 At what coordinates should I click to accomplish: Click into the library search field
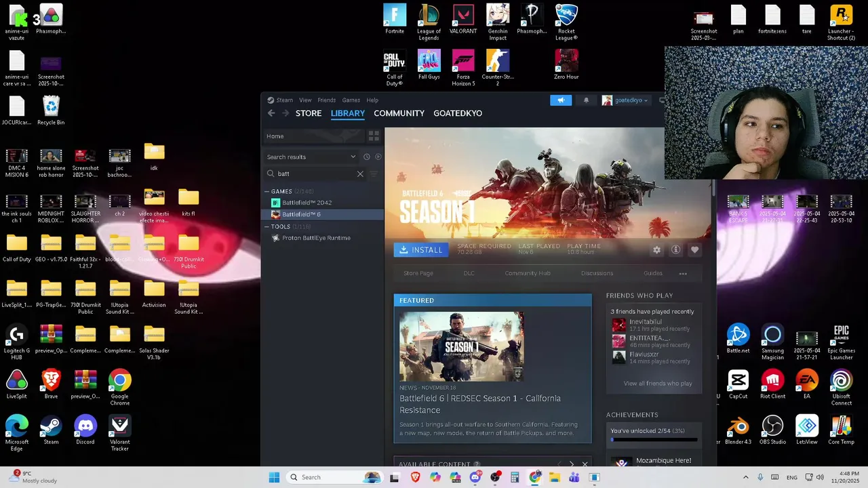pos(315,174)
